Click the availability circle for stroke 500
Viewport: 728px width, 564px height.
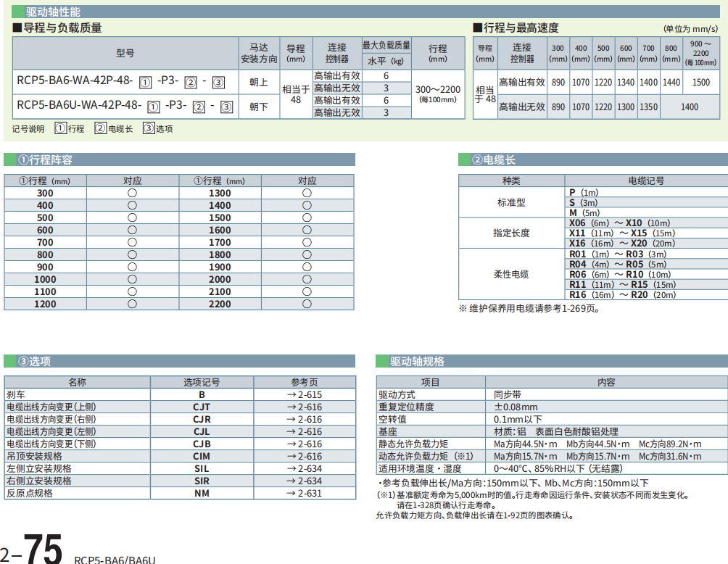click(132, 217)
